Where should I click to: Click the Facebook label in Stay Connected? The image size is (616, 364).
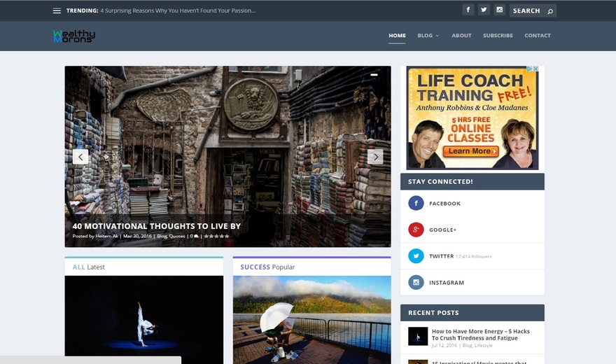(444, 204)
